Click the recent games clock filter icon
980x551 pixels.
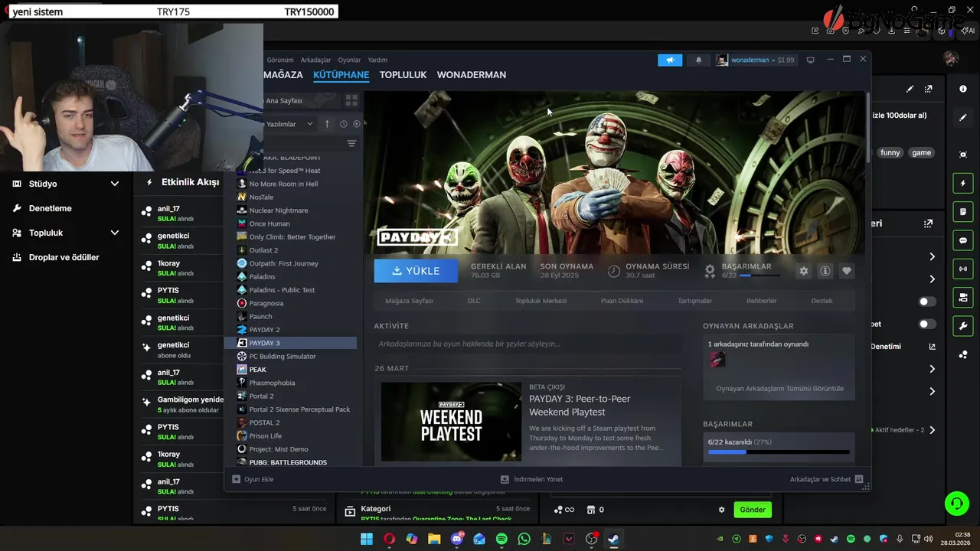coord(343,124)
